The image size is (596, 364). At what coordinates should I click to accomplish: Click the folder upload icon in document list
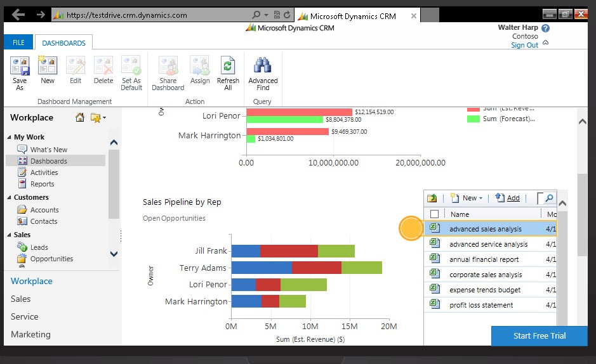432,198
